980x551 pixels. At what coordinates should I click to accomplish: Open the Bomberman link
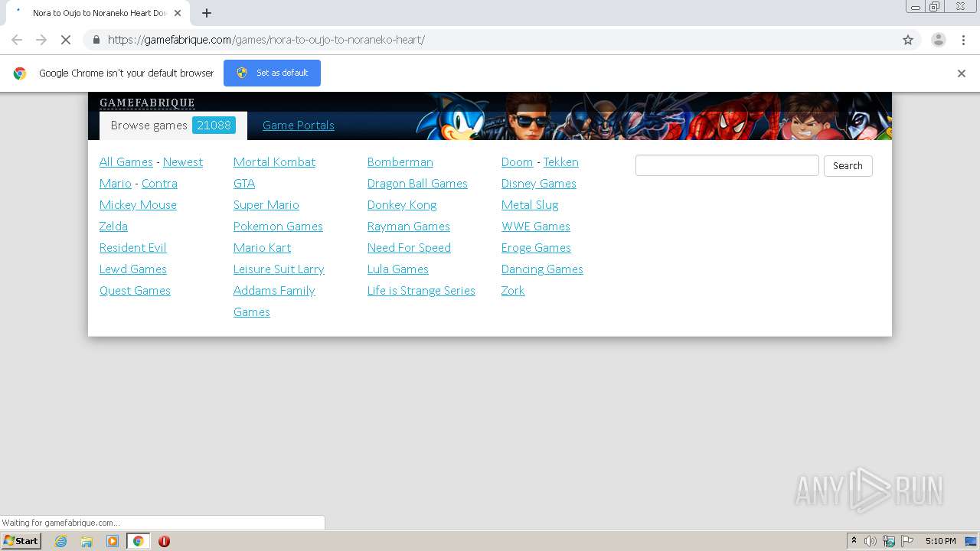point(400,162)
